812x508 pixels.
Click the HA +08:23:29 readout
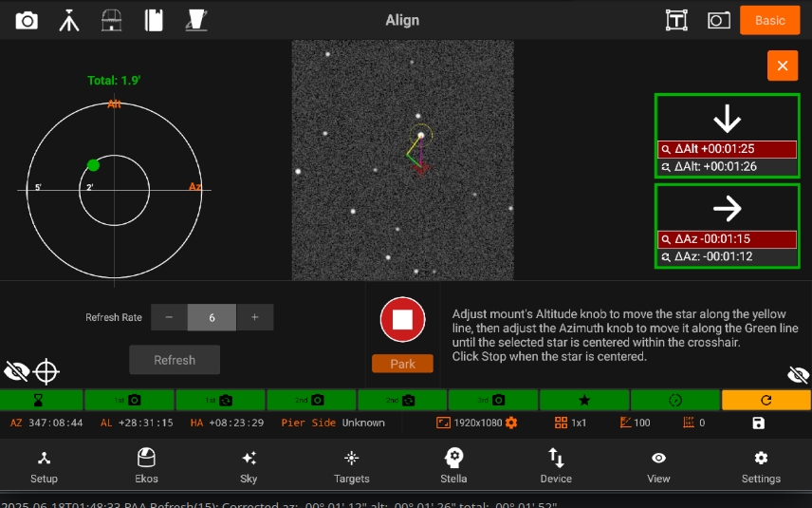click(x=227, y=423)
